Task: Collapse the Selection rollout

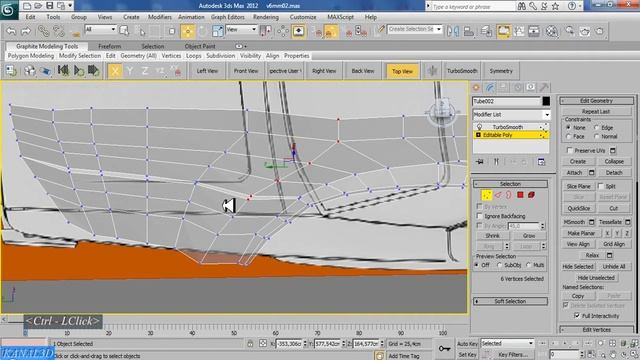Action: pyautogui.click(x=510, y=184)
